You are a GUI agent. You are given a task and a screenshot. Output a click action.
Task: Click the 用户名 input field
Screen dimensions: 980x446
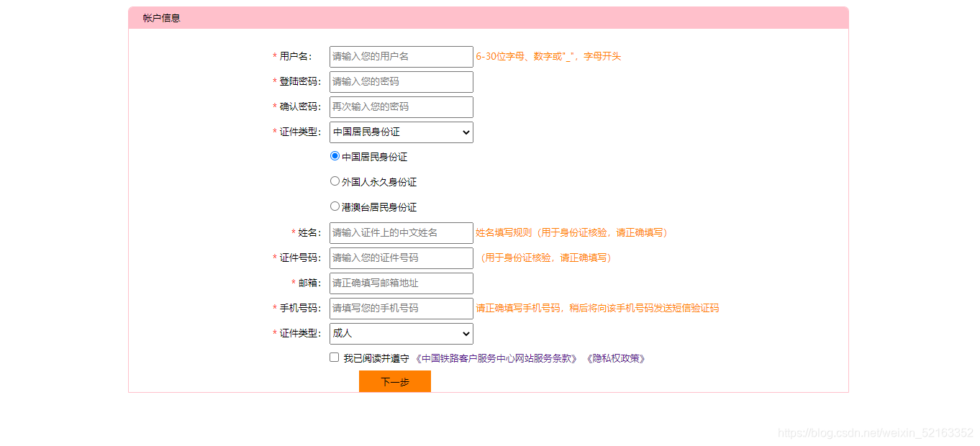[x=401, y=57]
